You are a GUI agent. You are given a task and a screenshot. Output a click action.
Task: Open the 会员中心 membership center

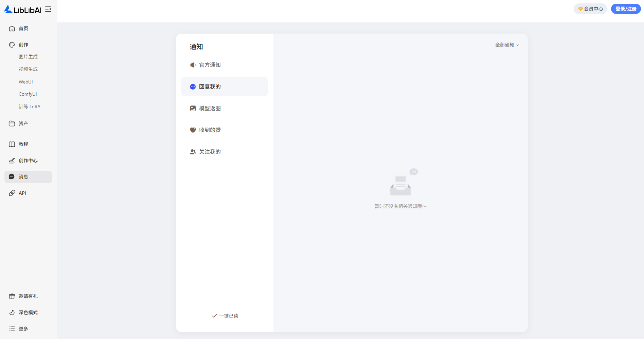tap(590, 9)
